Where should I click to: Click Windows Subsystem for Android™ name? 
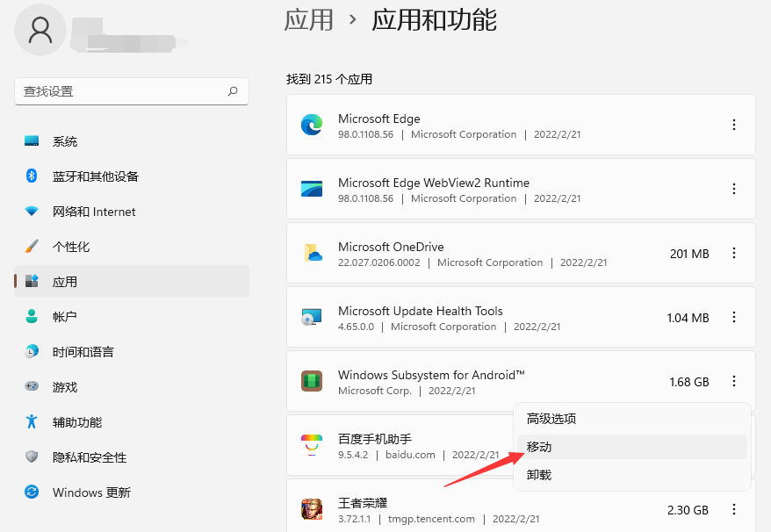click(431, 375)
